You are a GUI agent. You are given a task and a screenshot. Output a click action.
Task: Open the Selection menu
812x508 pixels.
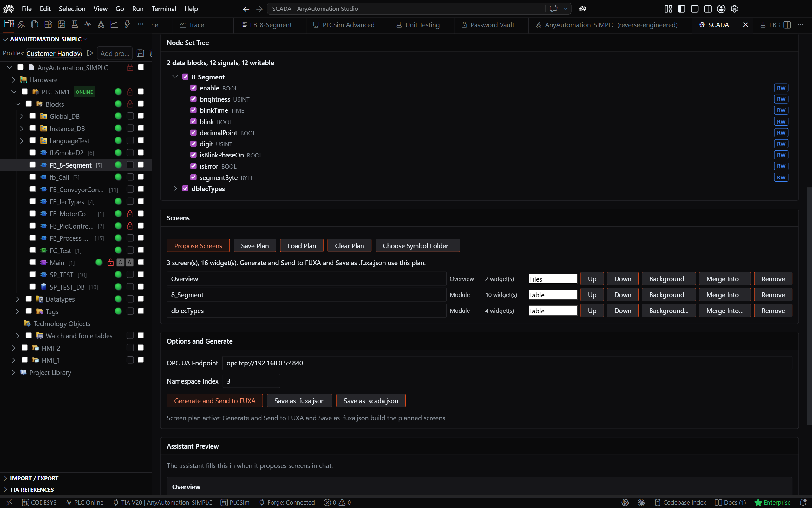click(72, 9)
